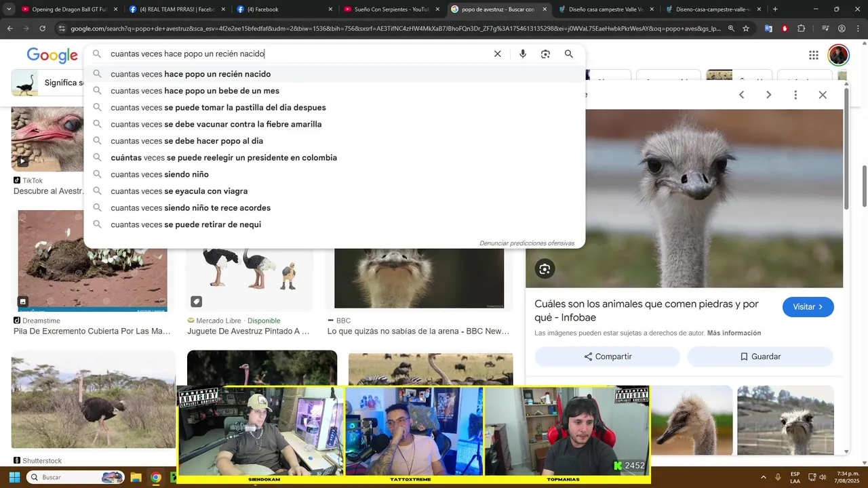Show hidden system tray icons
The height and width of the screenshot is (488, 868).
[x=764, y=477]
